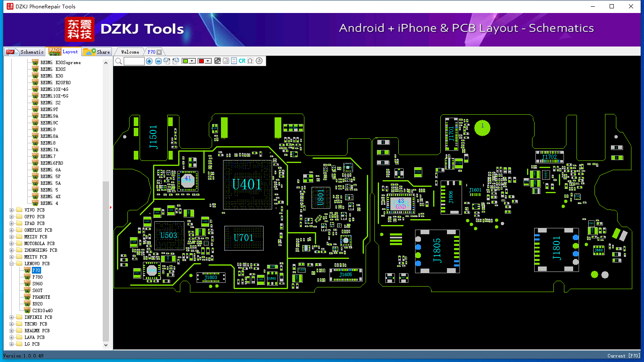The height and width of the screenshot is (362, 644).
Task: Expand the MOTOROLA PCB folder
Action: click(12, 243)
